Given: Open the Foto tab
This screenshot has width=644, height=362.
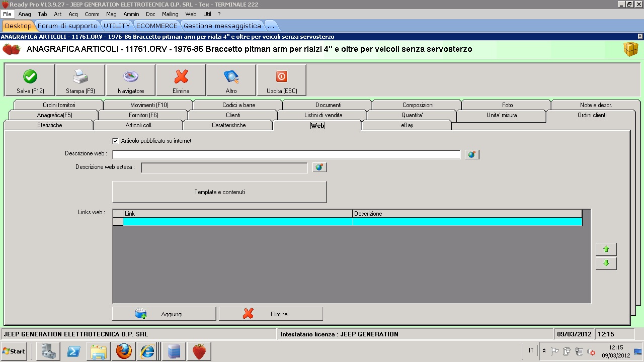Looking at the screenshot, I should (507, 105).
